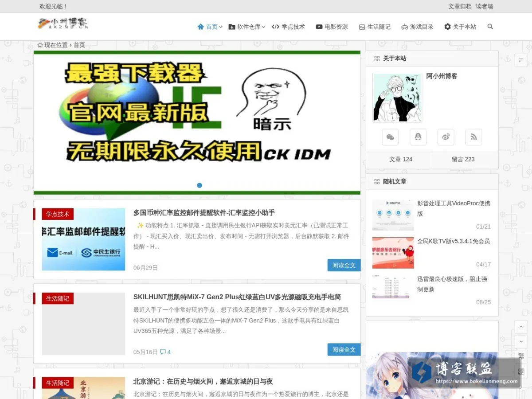Click the comment bubble icon showing 4
Viewport: 532px width, 399px height.
coord(163,352)
